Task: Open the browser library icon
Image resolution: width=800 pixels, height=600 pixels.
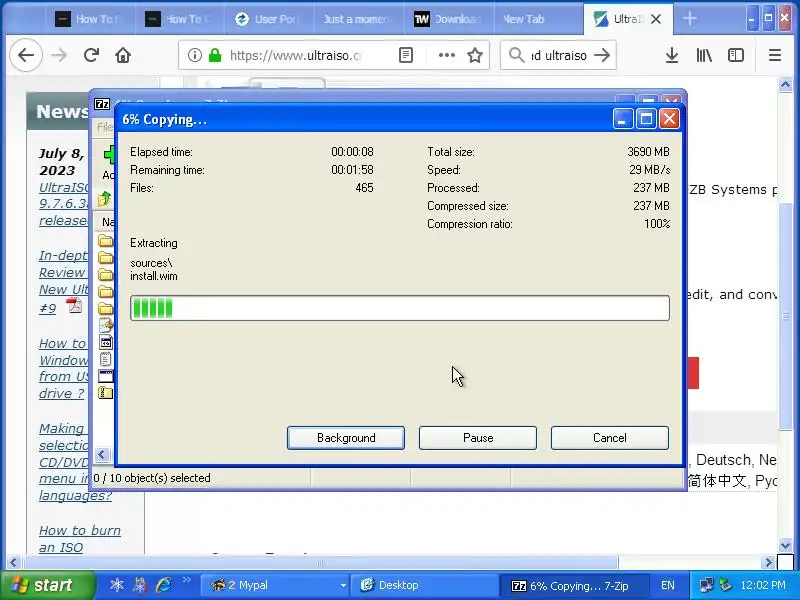Action: [704, 55]
